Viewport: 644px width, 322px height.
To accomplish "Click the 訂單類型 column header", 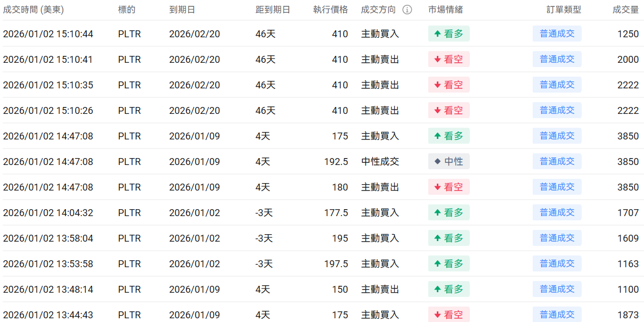I will click(564, 10).
